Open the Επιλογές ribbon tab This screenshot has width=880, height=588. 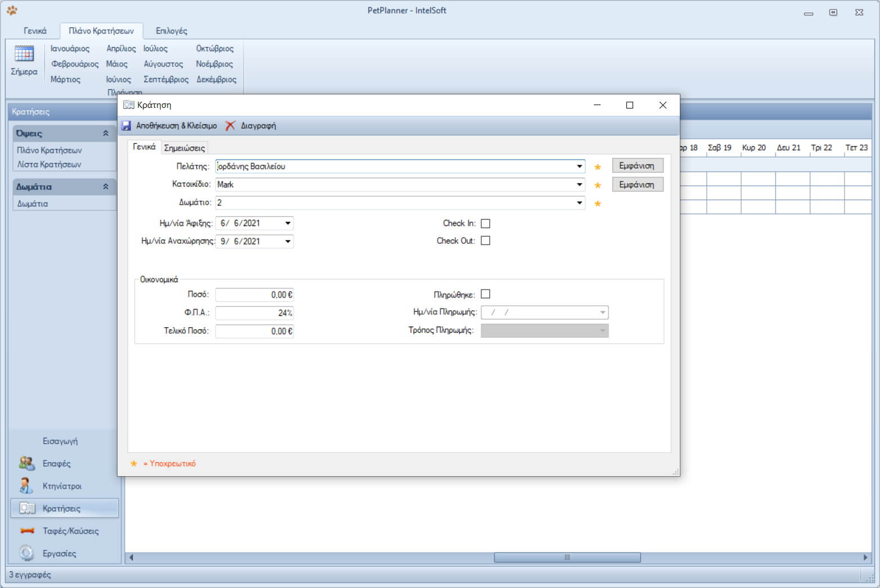172,31
